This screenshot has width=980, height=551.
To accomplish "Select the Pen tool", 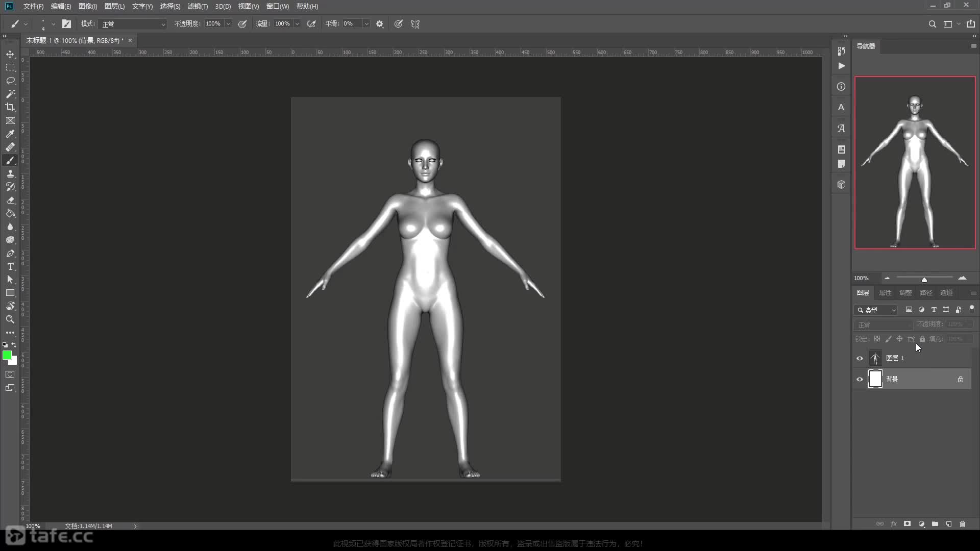I will click(10, 253).
